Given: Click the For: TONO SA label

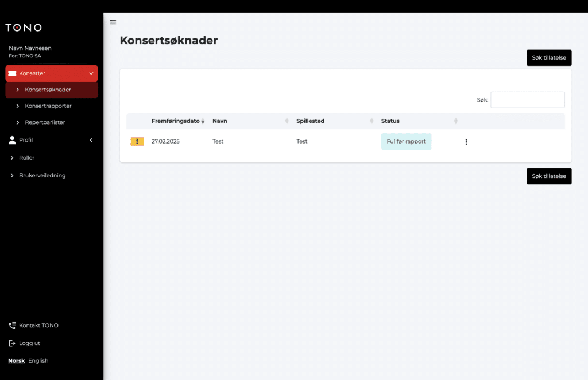Looking at the screenshot, I should (x=25, y=56).
